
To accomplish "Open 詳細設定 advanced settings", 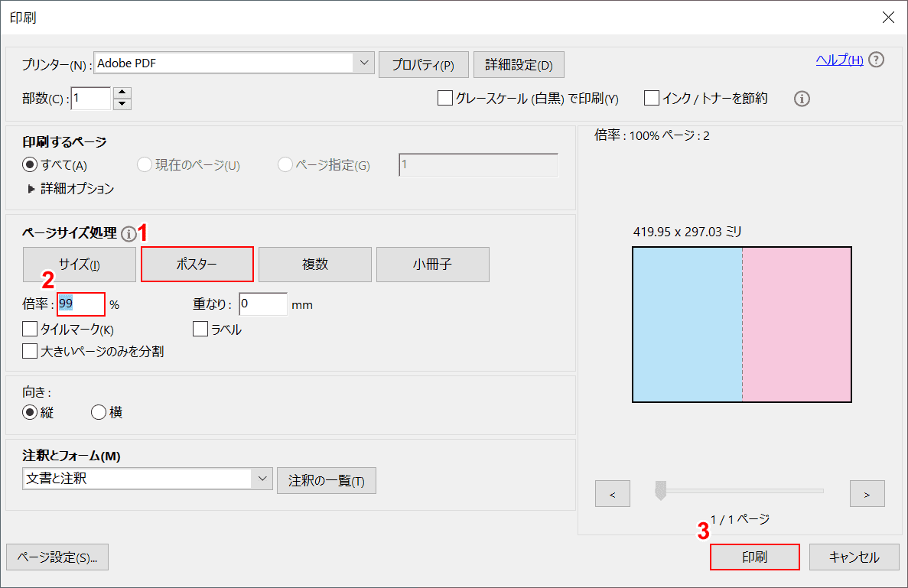I will tap(519, 65).
